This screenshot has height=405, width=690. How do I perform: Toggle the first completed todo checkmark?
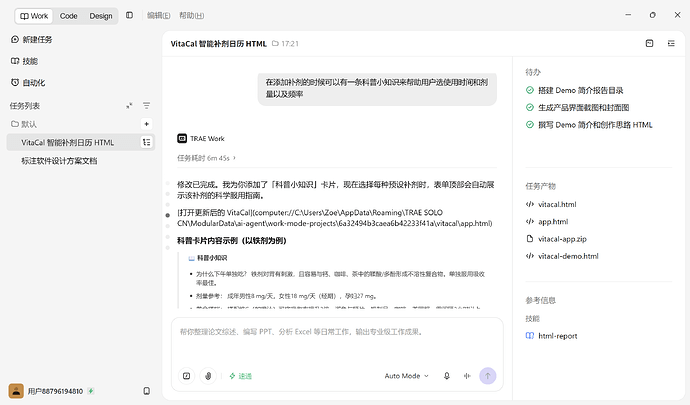click(x=530, y=90)
